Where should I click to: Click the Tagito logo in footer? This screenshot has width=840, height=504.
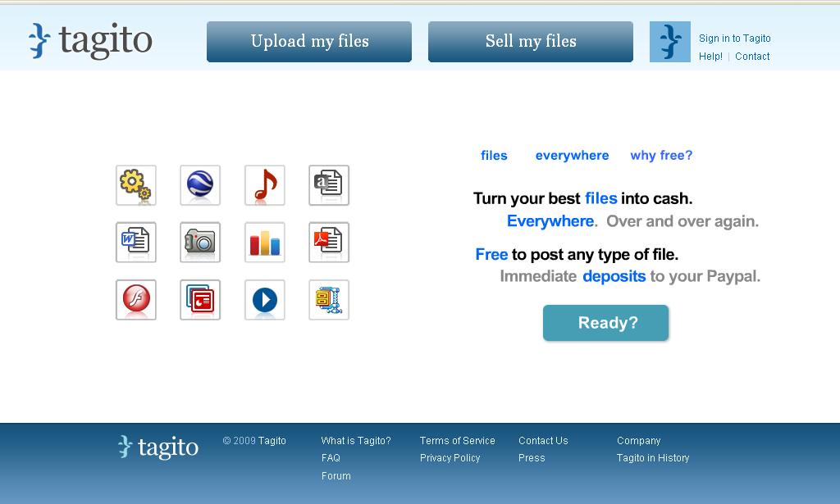[158, 447]
